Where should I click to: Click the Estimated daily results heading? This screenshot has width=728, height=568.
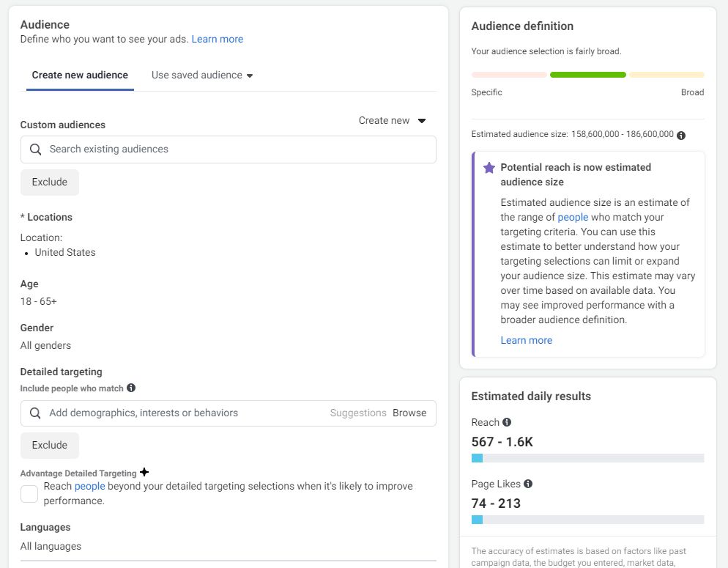coord(531,397)
